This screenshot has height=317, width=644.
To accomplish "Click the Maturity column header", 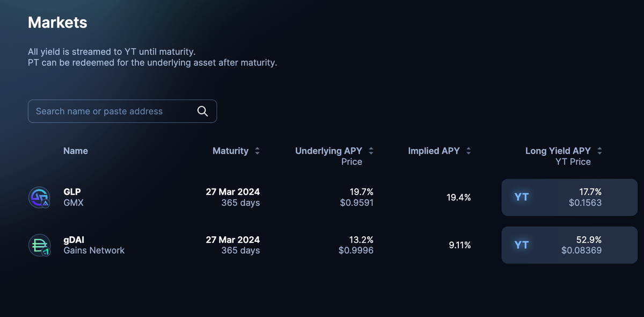I will pos(230,151).
